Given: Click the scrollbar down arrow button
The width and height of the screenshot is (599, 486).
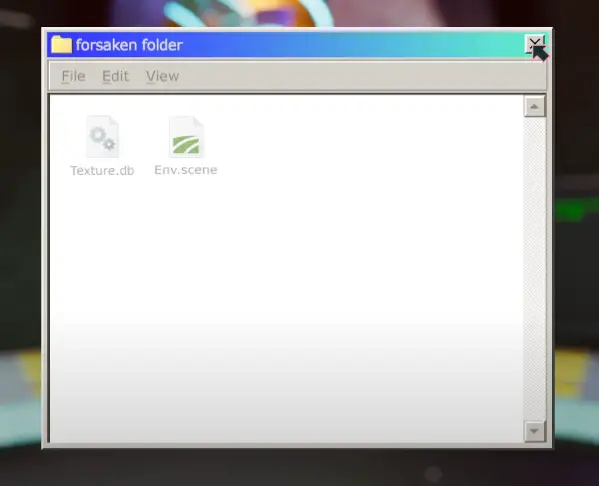Looking at the screenshot, I should [x=534, y=431].
